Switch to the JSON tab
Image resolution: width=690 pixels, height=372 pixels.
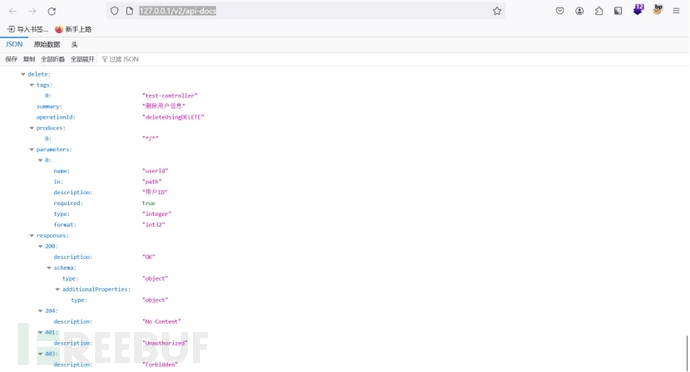coord(14,44)
